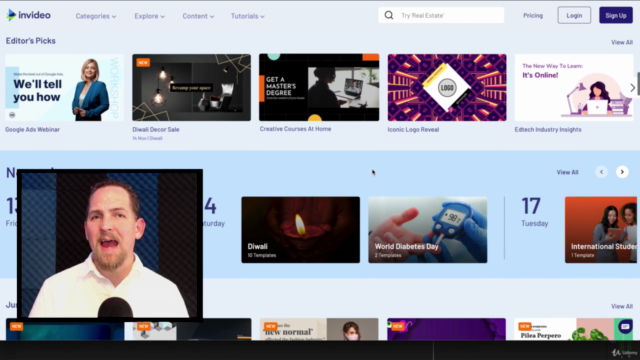Click the Login button
640x360 pixels.
point(574,16)
